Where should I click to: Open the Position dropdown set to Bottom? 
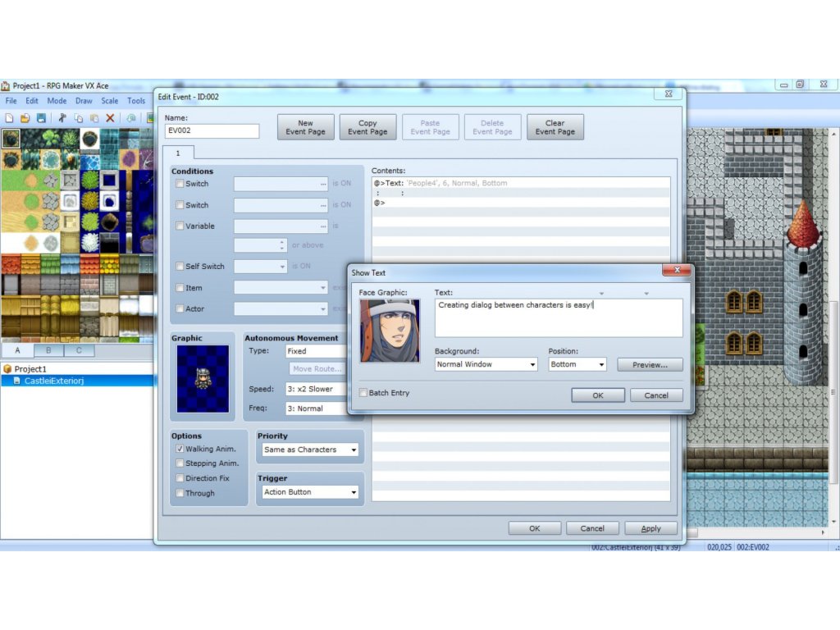pyautogui.click(x=577, y=364)
